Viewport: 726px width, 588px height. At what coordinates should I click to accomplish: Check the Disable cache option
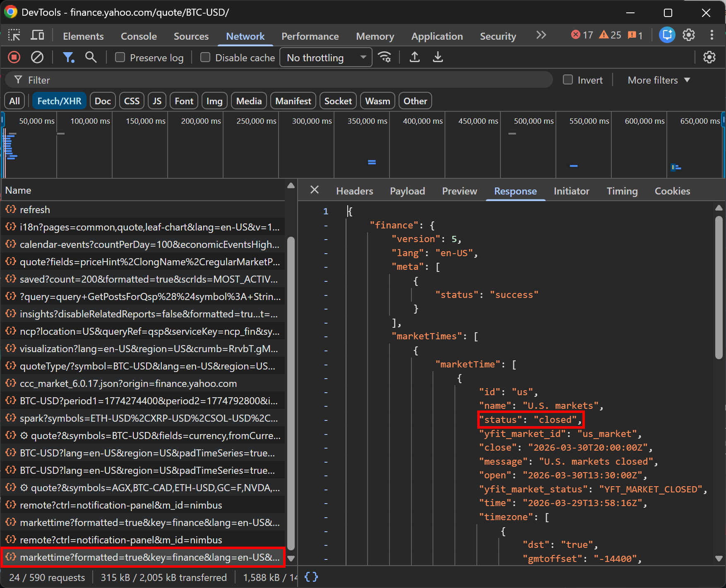click(205, 57)
